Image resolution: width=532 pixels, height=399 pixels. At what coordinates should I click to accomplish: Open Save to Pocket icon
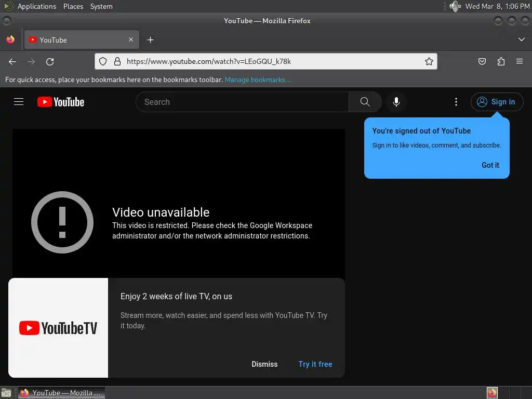[482, 61]
